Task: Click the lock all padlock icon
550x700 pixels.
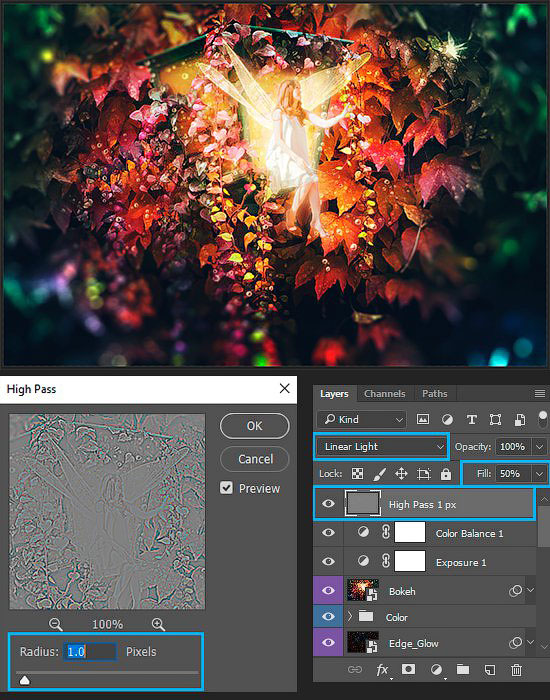Action: [x=446, y=474]
